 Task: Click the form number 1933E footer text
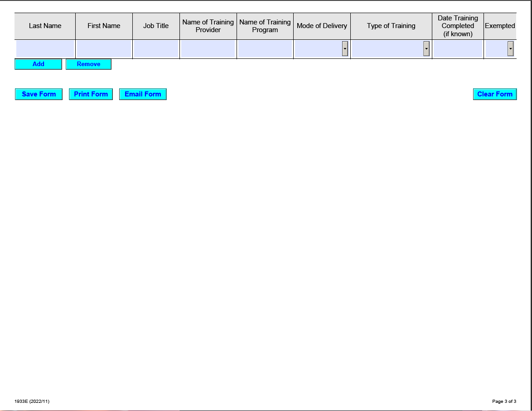(32, 401)
